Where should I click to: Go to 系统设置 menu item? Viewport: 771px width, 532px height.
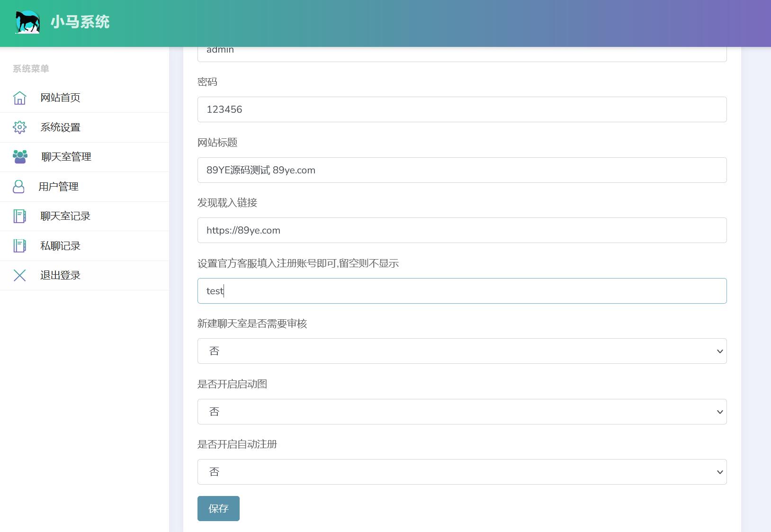[x=61, y=127]
